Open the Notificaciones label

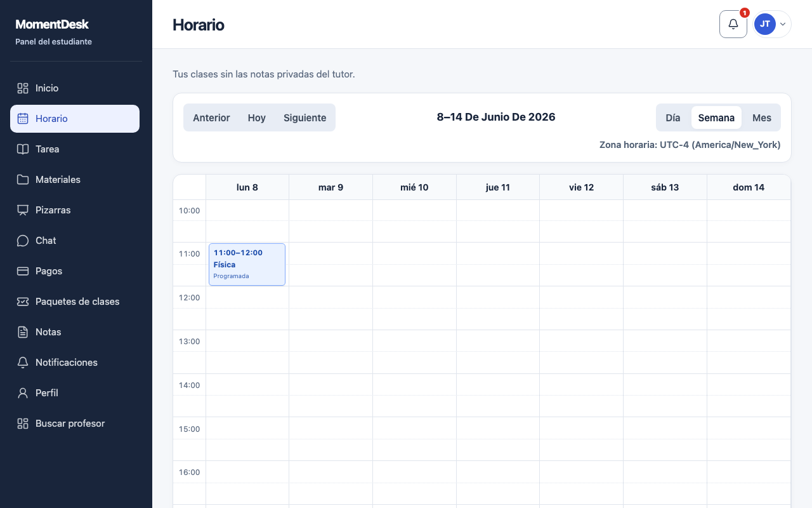tap(67, 363)
